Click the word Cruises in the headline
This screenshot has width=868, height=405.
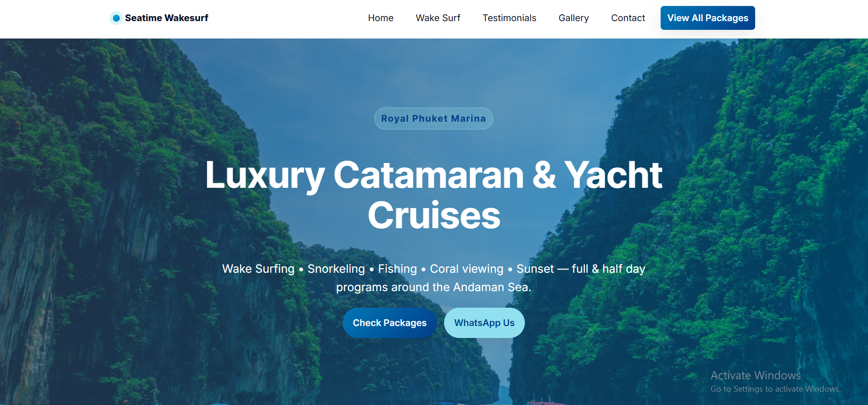pos(434,215)
